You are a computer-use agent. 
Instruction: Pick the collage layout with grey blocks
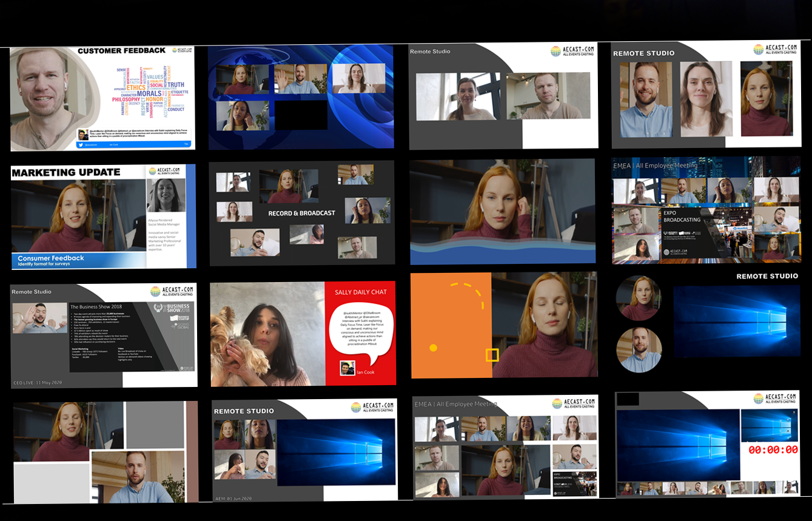pos(106,452)
